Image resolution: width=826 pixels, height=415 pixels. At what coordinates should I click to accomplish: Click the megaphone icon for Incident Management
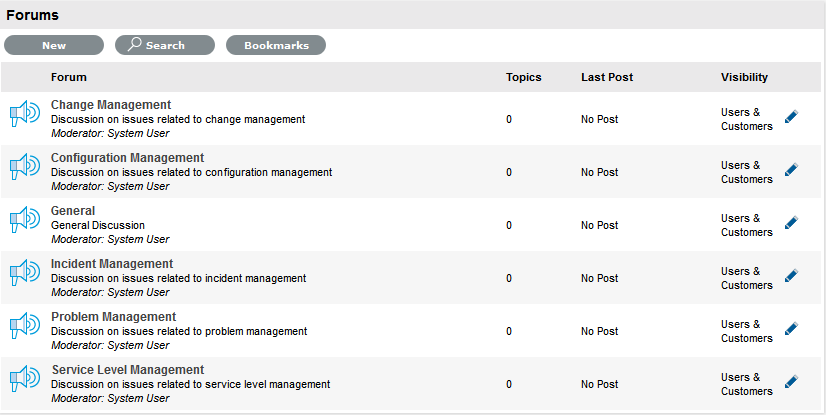pyautogui.click(x=24, y=273)
